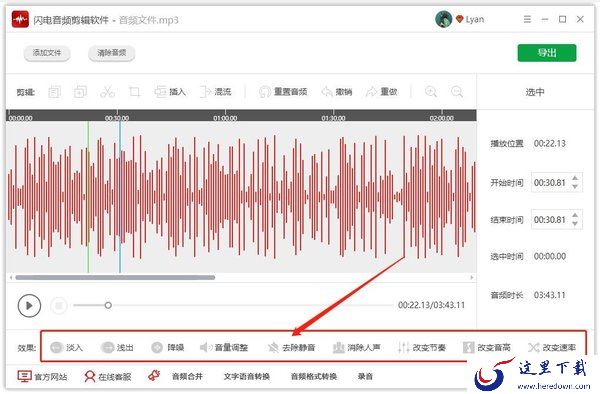The image size is (600, 394).
Task: Open the hamburger menu in title bar
Action: pos(527,19)
